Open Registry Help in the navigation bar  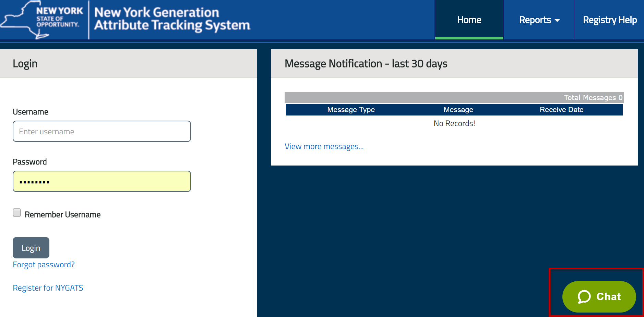pos(609,20)
